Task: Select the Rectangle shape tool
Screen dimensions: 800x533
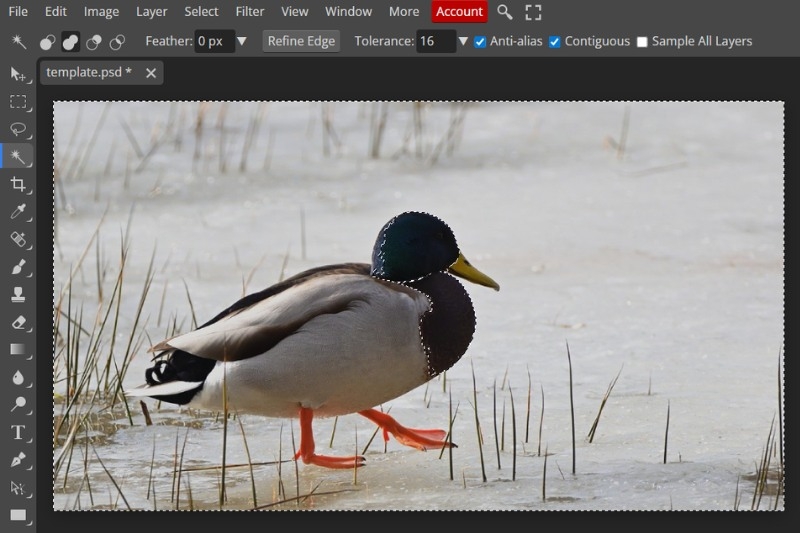Action: (x=18, y=515)
